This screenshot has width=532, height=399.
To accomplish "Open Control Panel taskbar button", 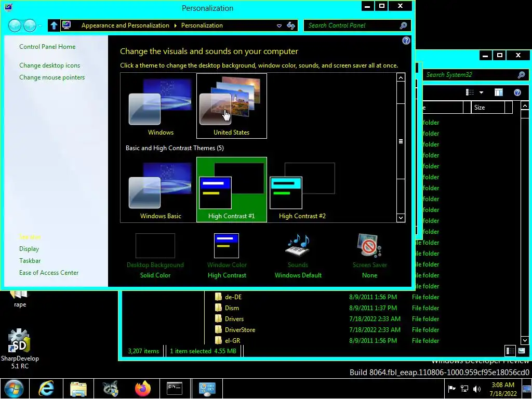I will pos(207,389).
